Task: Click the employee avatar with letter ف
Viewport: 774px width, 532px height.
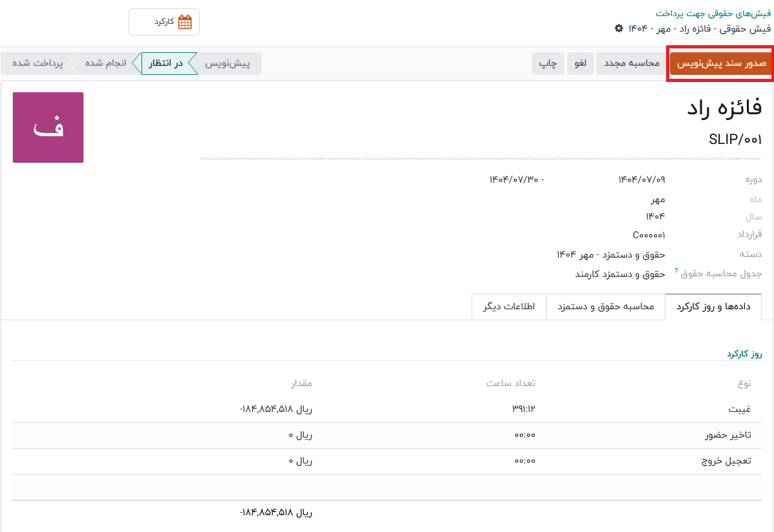Action: coord(48,127)
